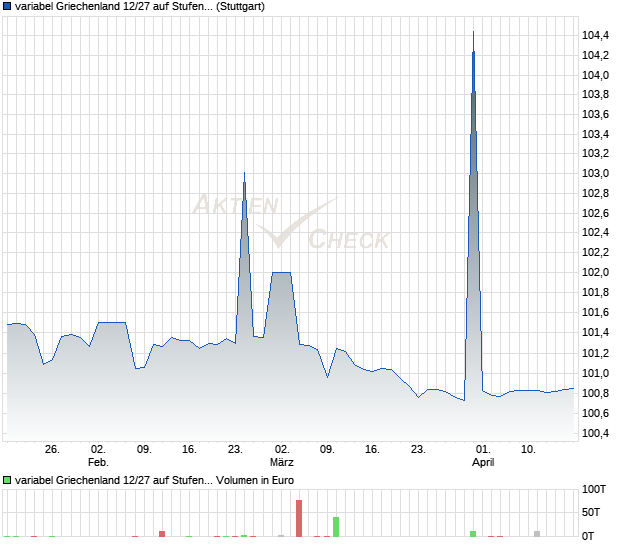Image resolution: width=620 pixels, height=546 pixels.
Task: Click the small red volume bar in mid February
Action: tap(162, 534)
